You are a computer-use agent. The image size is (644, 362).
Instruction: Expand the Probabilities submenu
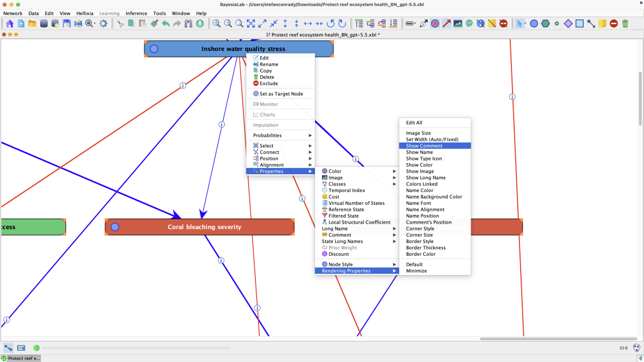(x=281, y=135)
